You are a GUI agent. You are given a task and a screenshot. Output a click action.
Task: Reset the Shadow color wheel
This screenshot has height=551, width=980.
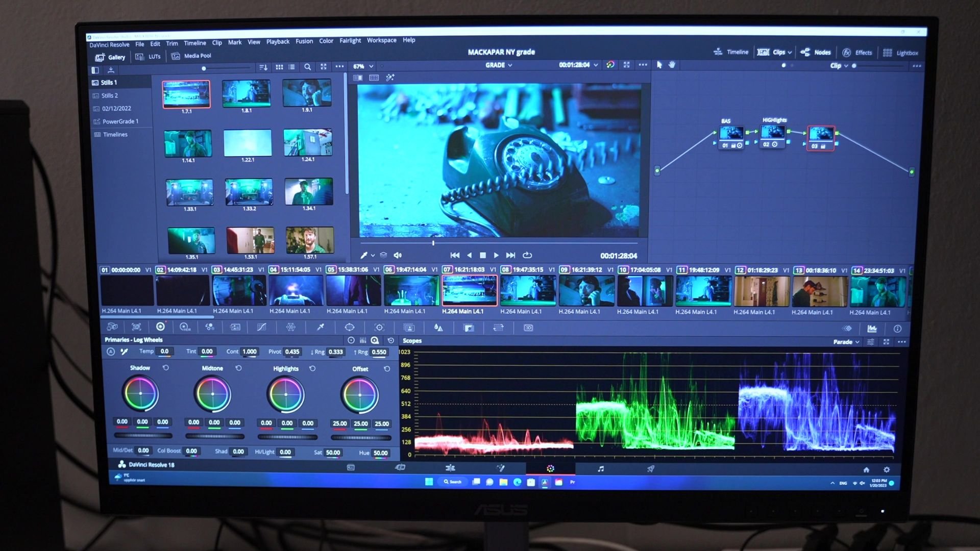tap(166, 368)
